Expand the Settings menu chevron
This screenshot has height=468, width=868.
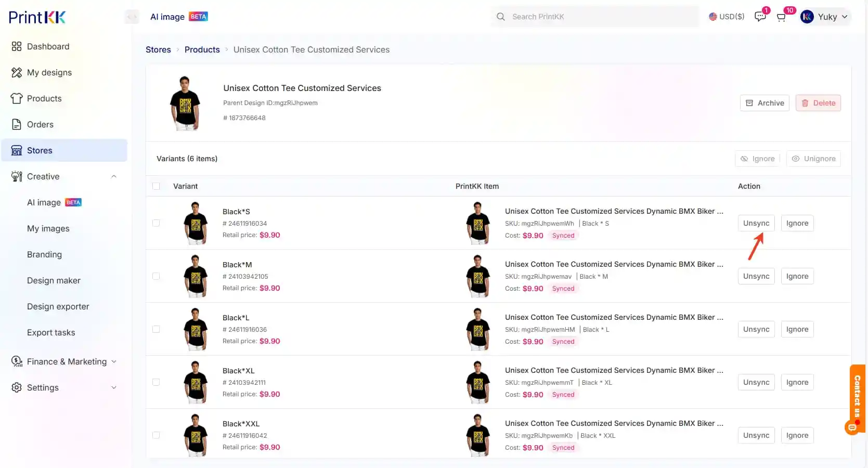point(114,387)
